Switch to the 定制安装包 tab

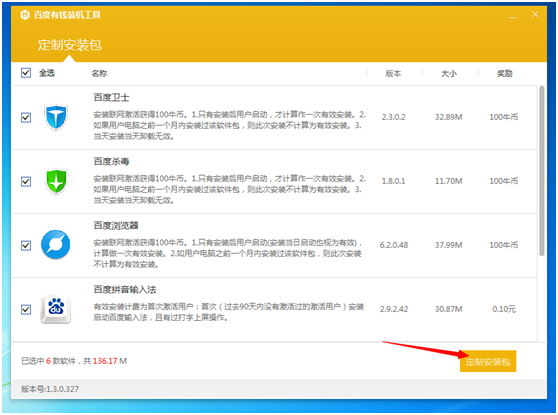70,45
